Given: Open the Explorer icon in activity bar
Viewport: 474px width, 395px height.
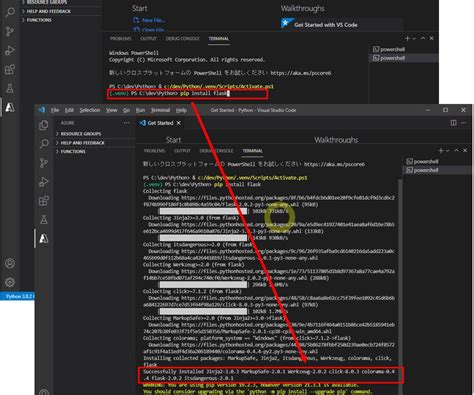Looking at the screenshot, I should point(44,125).
